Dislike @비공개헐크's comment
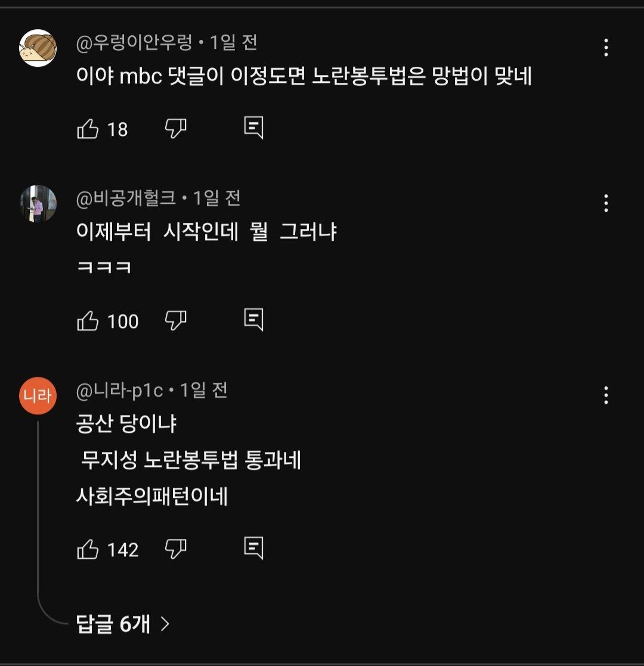Viewport: 644px width, 666px height. [176, 321]
